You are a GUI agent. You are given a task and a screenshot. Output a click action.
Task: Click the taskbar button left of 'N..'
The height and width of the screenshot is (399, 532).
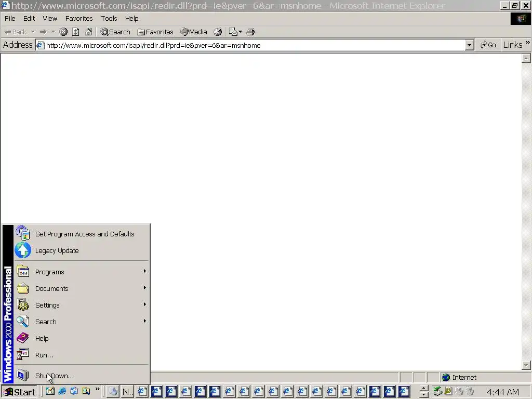pos(113,392)
